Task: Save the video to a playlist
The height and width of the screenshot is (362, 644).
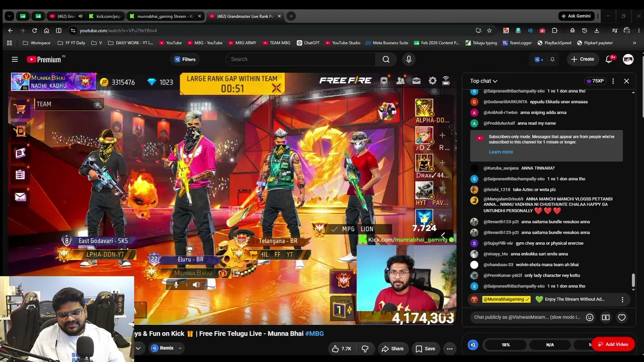Action: (425, 348)
